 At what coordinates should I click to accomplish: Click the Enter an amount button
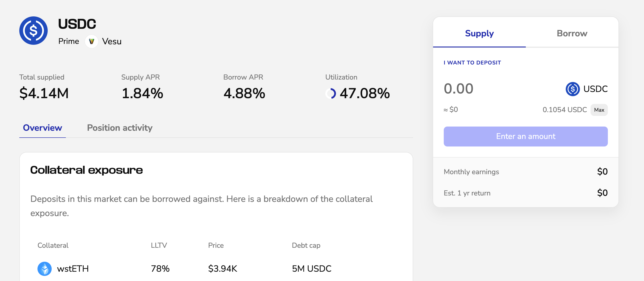[526, 136]
